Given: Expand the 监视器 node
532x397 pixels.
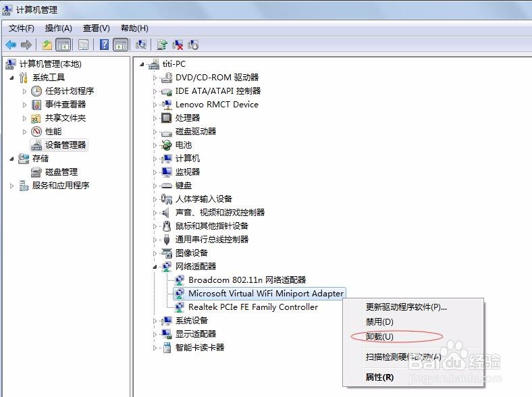Looking at the screenshot, I should click(155, 172).
